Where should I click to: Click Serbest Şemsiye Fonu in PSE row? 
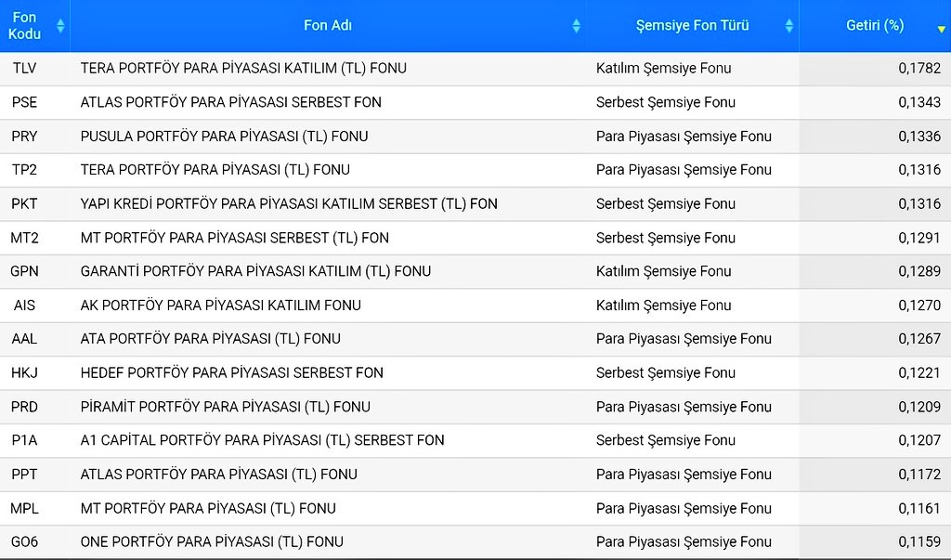(x=665, y=102)
